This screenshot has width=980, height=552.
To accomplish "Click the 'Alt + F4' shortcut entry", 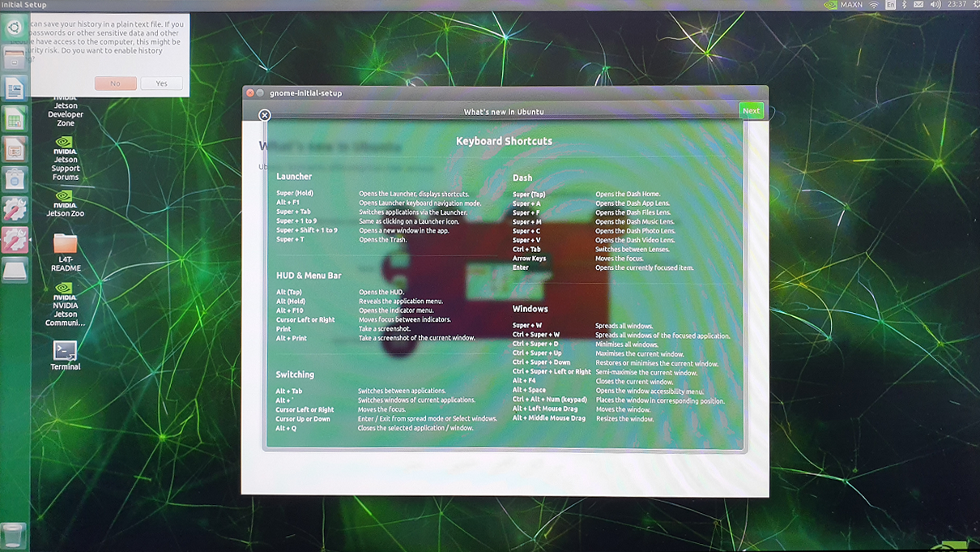I will click(524, 380).
